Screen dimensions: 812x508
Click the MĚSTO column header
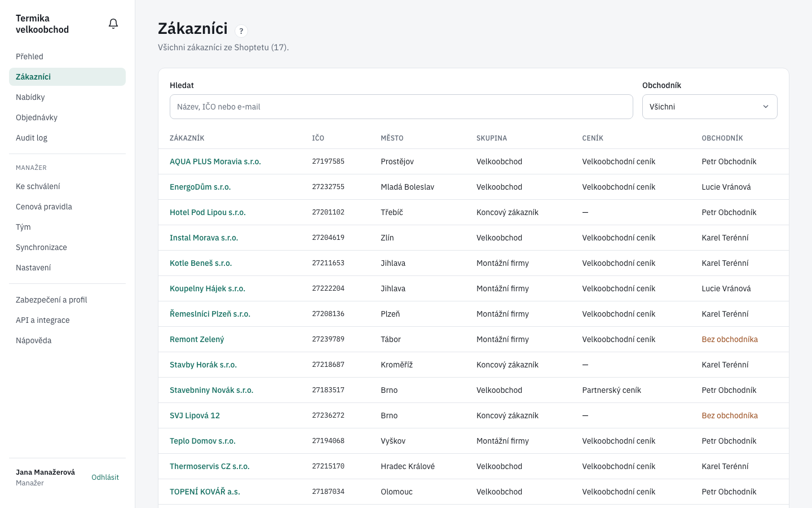point(392,138)
